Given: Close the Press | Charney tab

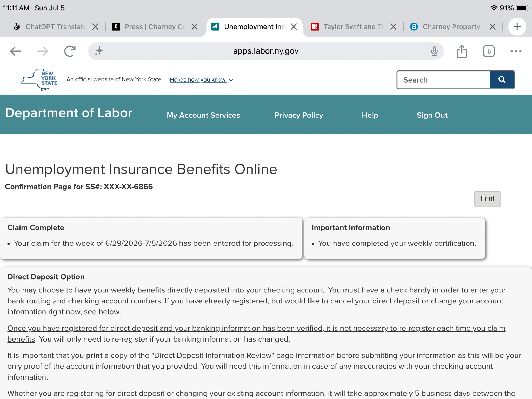Looking at the screenshot, I should (195, 27).
